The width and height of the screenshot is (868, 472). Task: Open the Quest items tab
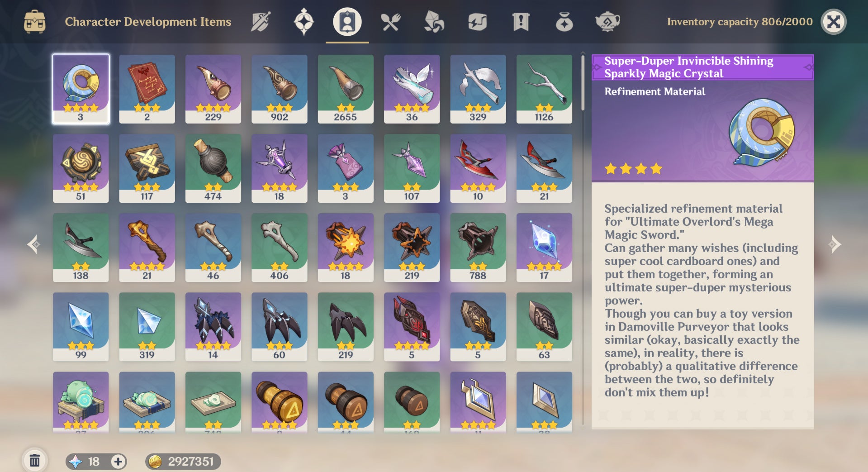(521, 22)
